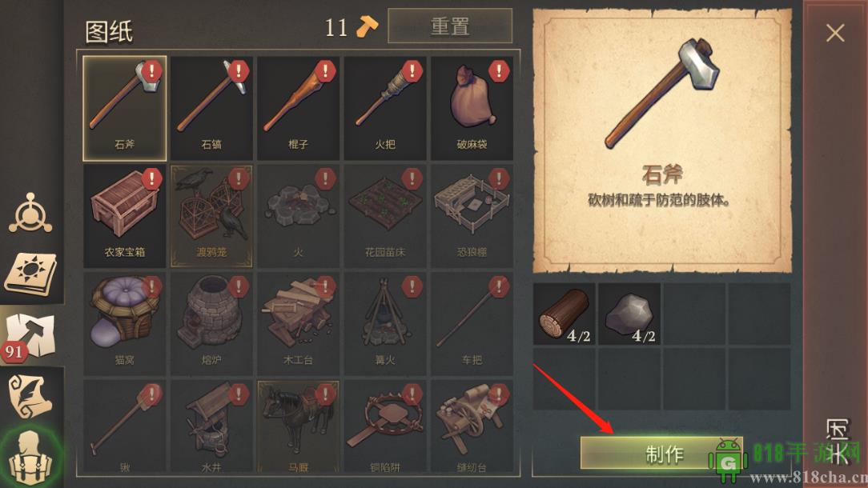Click the stone material slot
868x488 pixels.
pyautogui.click(x=629, y=314)
